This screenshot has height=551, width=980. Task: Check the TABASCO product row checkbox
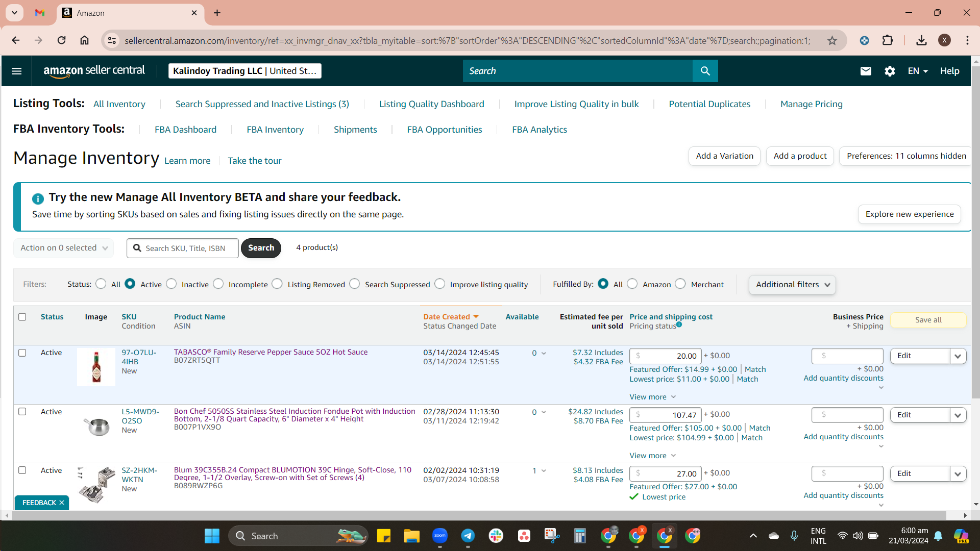click(22, 353)
